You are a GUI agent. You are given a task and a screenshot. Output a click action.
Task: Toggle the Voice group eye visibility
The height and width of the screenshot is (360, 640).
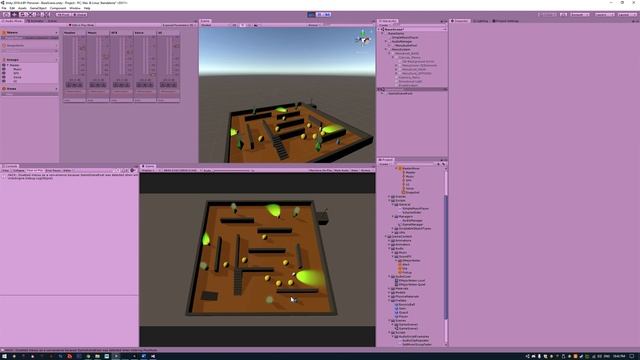pyautogui.click(x=4, y=77)
